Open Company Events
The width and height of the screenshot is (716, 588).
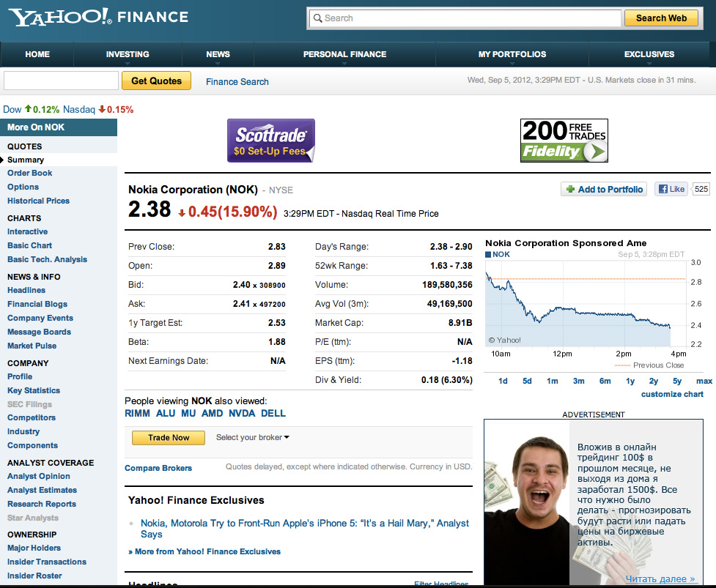click(x=40, y=318)
